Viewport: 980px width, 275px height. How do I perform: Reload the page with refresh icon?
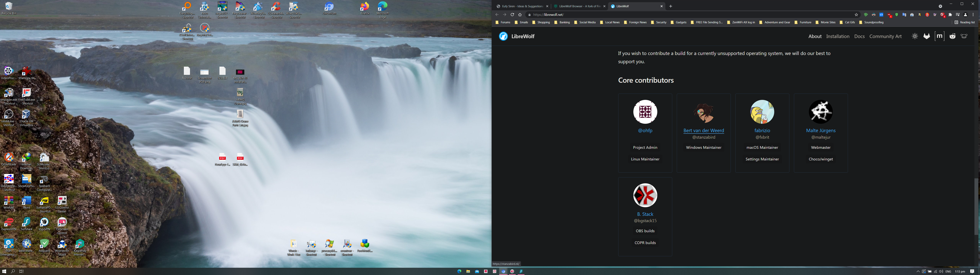[512, 15]
